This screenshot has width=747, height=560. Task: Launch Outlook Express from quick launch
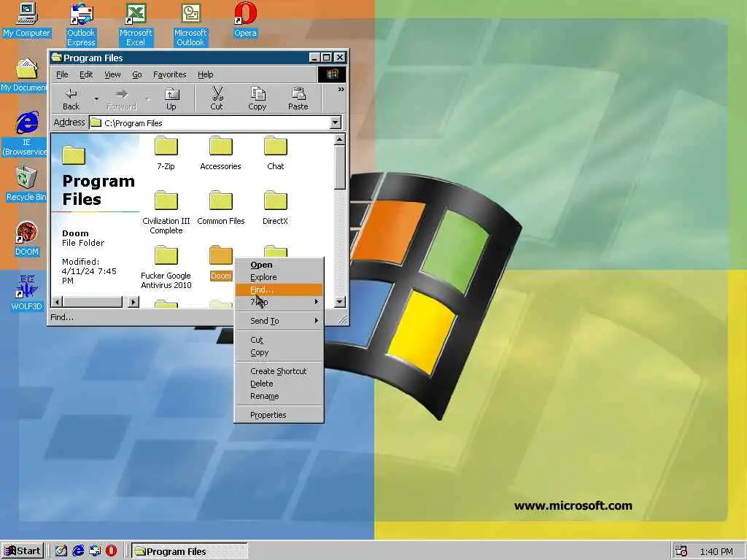coord(95,551)
